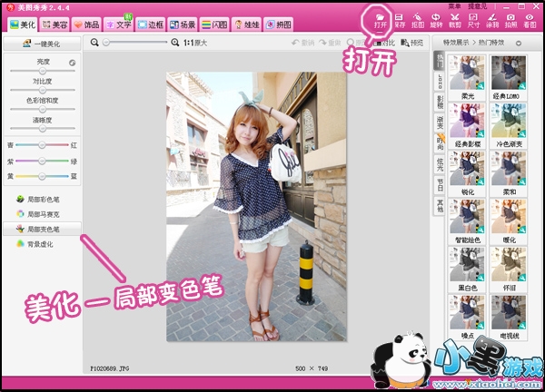
Task: Switch to the 饰品 tab
Action: point(86,24)
